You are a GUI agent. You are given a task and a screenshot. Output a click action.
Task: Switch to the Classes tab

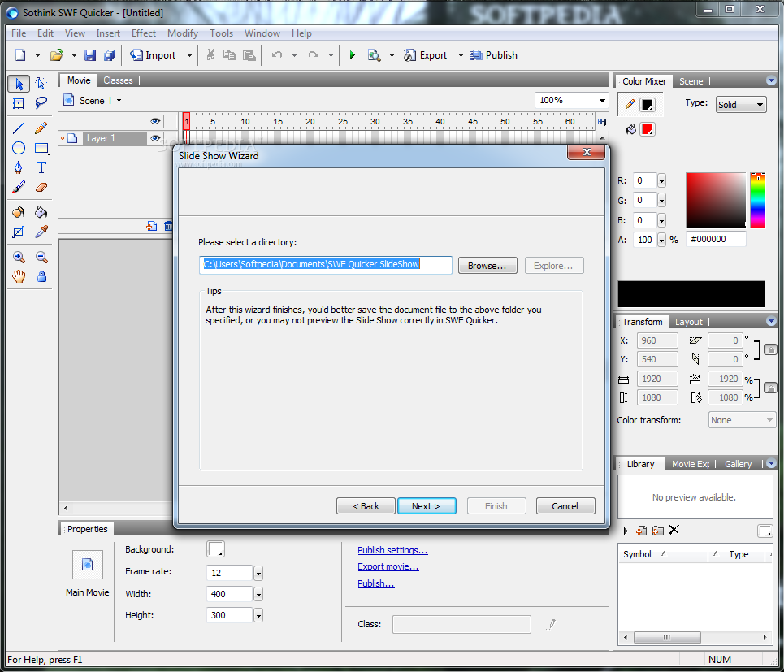[x=118, y=80]
